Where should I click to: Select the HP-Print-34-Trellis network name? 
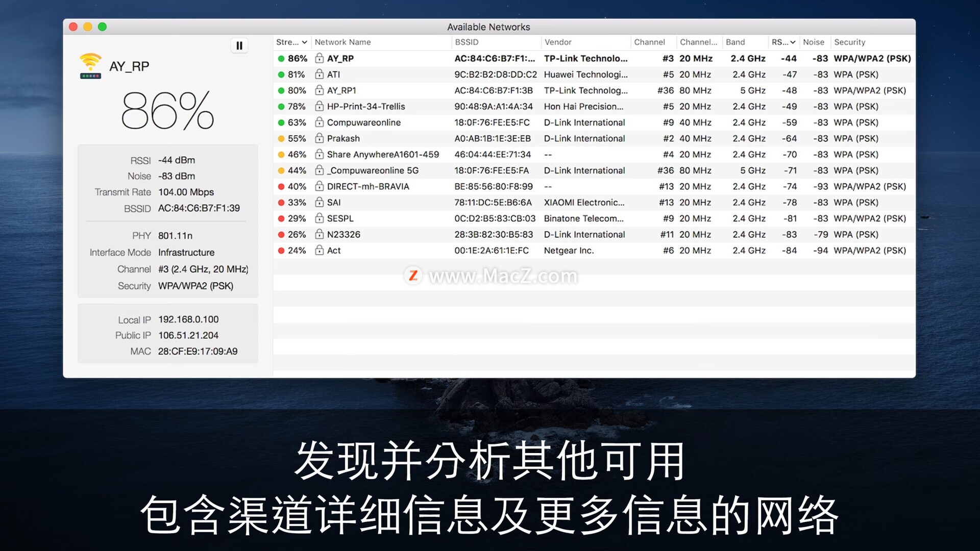click(366, 106)
